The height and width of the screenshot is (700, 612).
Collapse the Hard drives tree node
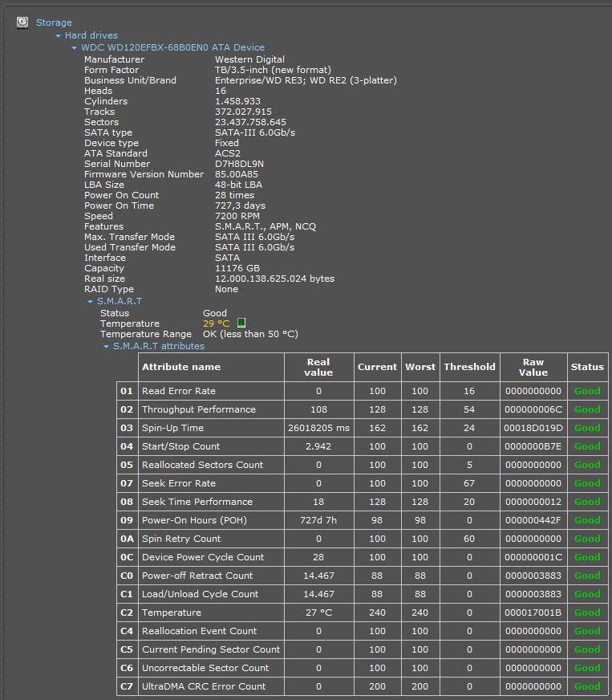[59, 36]
